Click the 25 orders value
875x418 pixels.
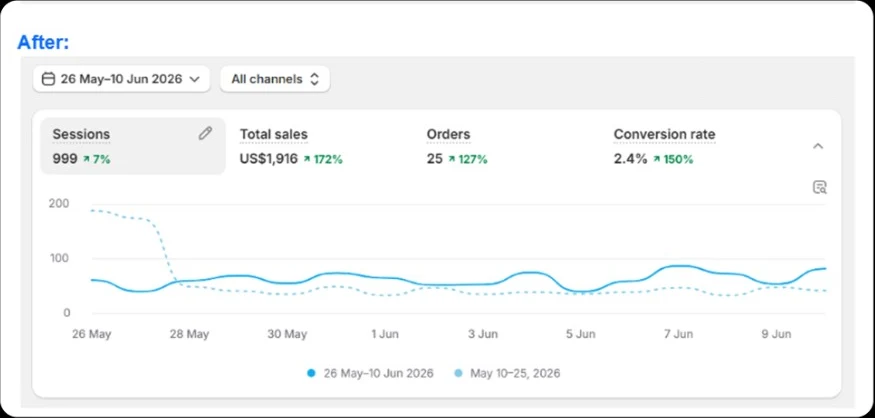(x=435, y=159)
